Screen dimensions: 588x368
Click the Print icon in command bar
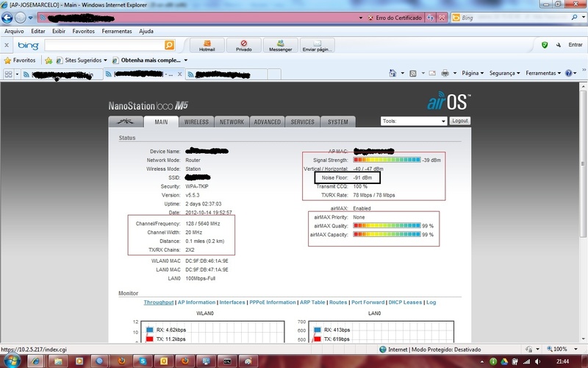point(445,73)
